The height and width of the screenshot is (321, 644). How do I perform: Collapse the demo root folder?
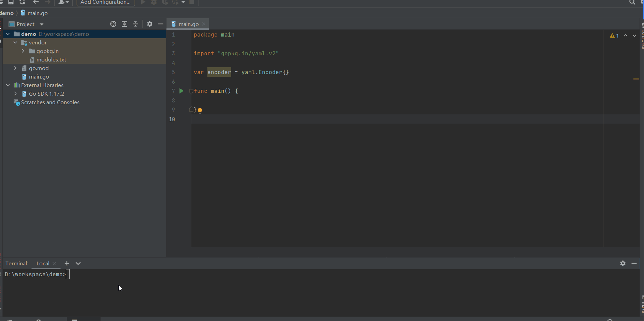tap(8, 34)
